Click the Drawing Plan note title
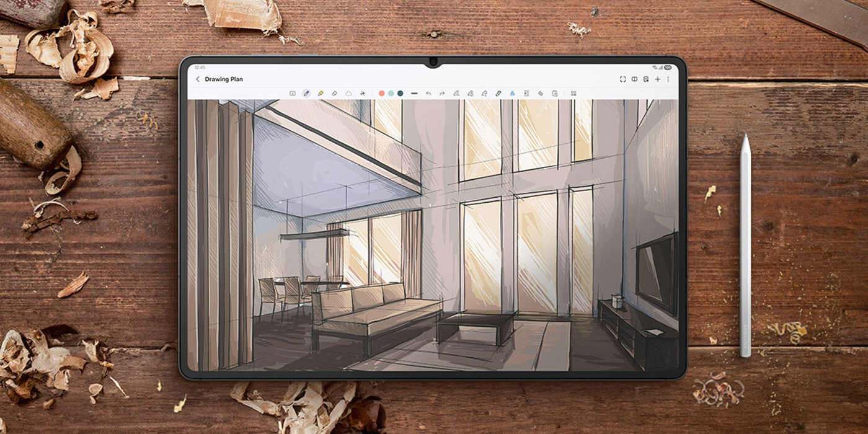868x434 pixels. 223,79
